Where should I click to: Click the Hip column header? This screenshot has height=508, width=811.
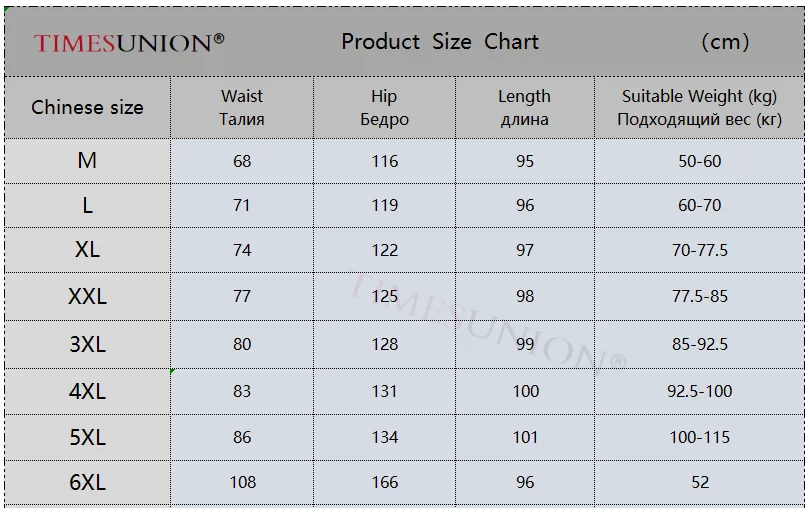(x=384, y=108)
